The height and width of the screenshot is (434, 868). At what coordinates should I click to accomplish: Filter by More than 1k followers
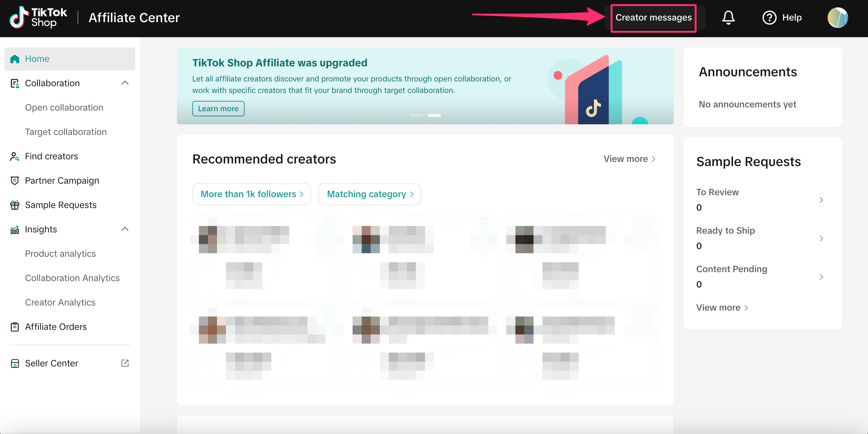[x=251, y=194]
